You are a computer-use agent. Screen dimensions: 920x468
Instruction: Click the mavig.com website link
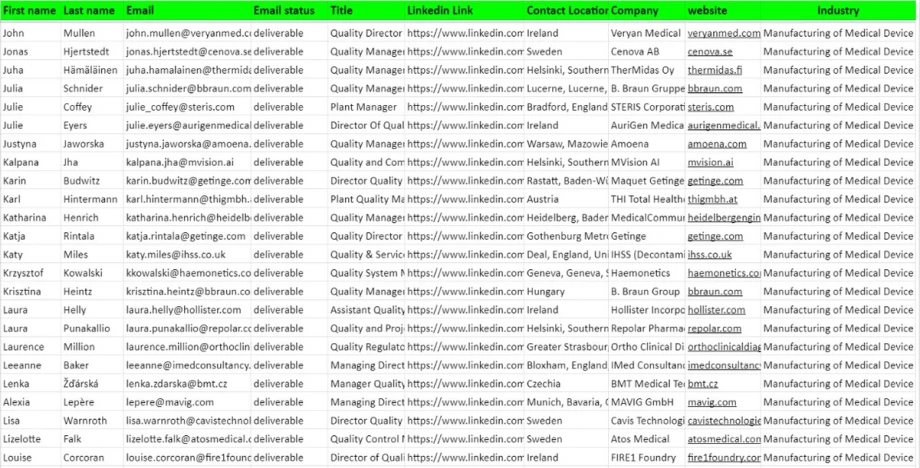(x=711, y=402)
